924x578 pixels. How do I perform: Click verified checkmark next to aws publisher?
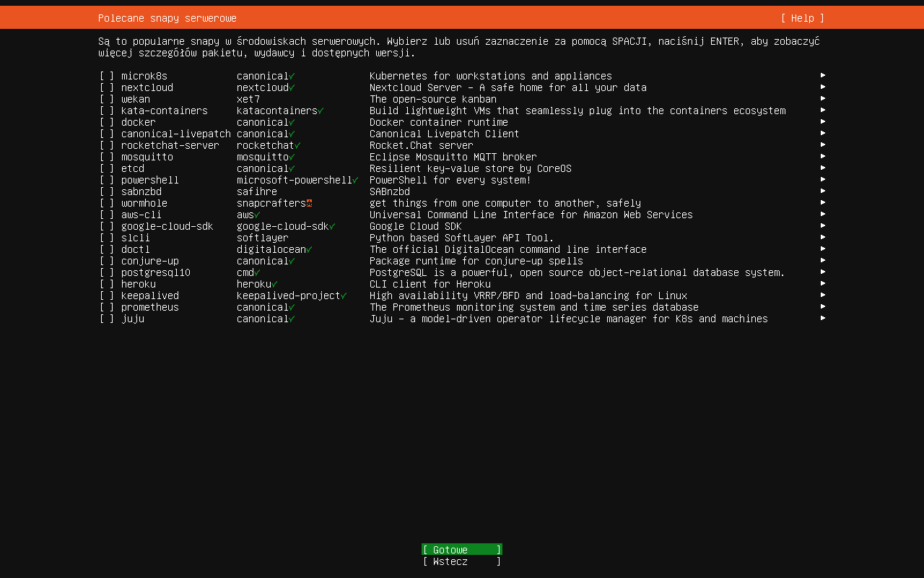click(x=257, y=215)
